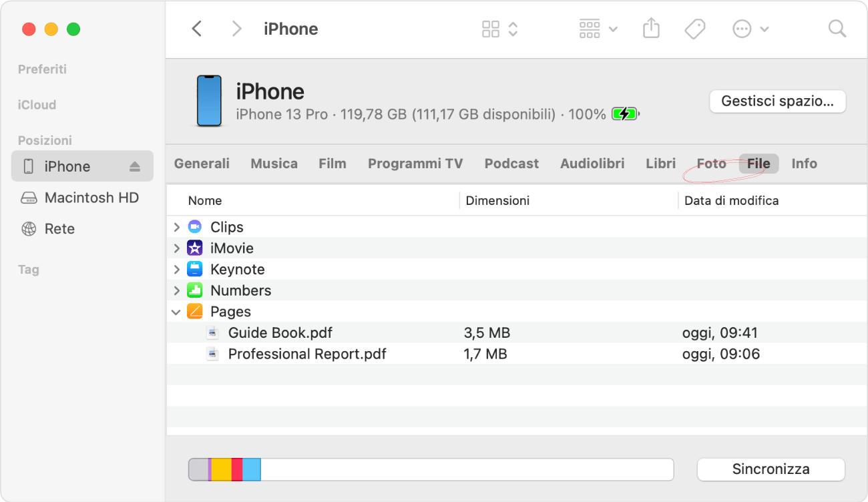Viewport: 868px width, 502px height.
Task: Collapse the Pages file list
Action: click(176, 312)
